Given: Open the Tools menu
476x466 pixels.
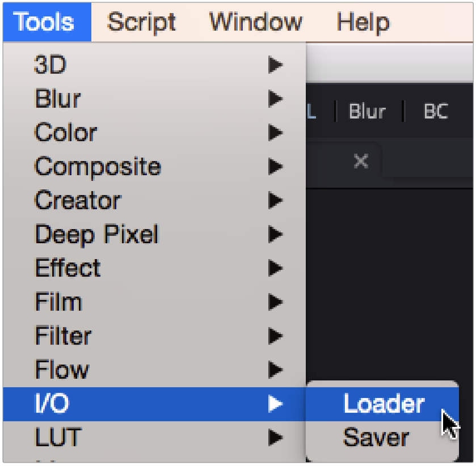Looking at the screenshot, I should pyautogui.click(x=44, y=22).
